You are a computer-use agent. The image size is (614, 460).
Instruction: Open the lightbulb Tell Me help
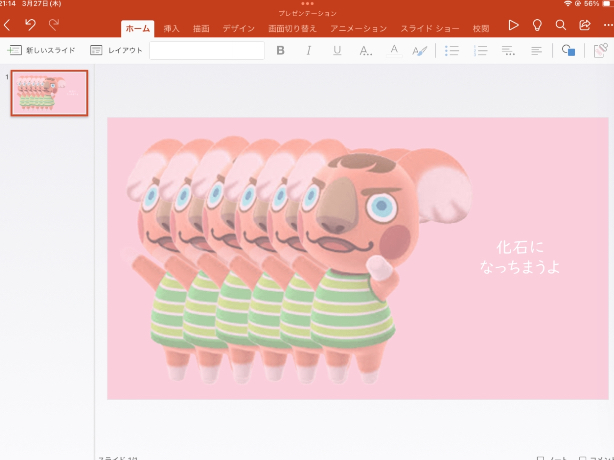point(537,25)
